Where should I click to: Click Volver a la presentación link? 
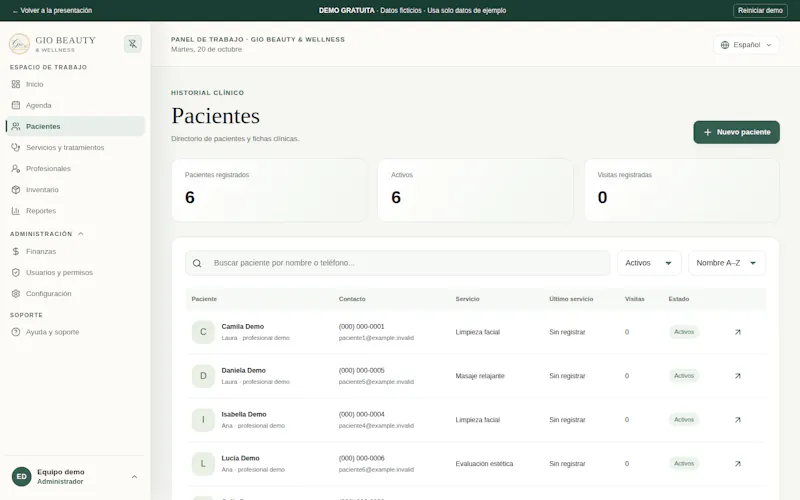[52, 10]
